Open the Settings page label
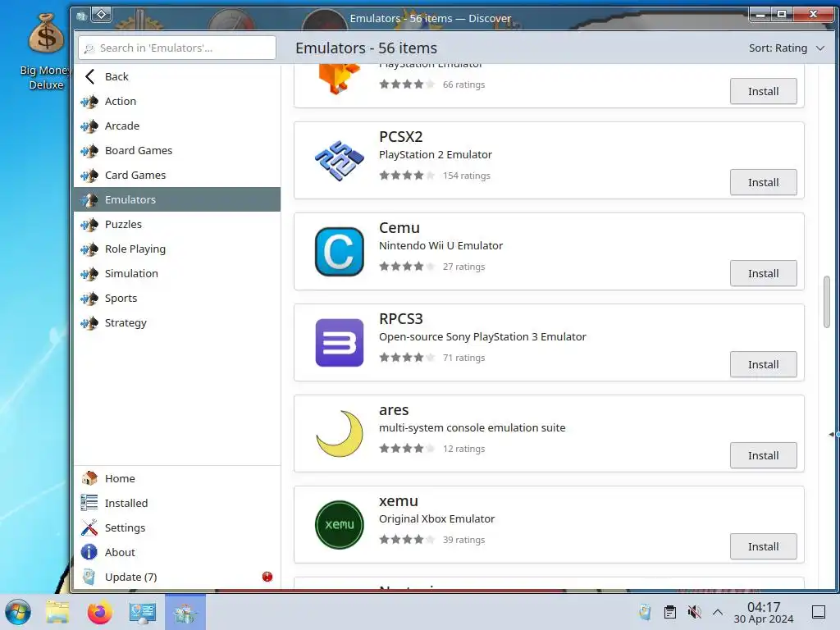Viewport: 840px width, 630px height. [125, 527]
